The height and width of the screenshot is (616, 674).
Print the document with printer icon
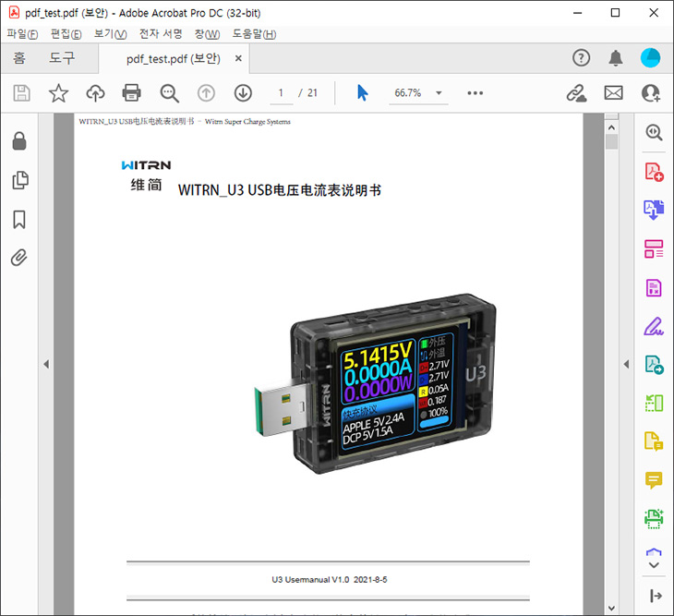tap(131, 93)
